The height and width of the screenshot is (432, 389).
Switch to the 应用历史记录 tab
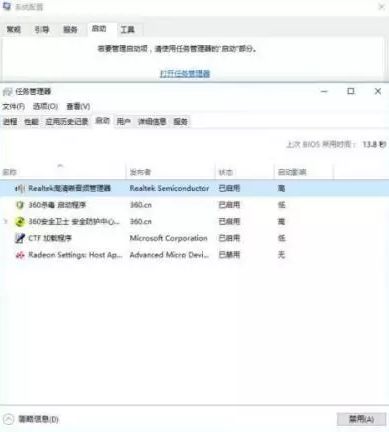click(x=67, y=122)
